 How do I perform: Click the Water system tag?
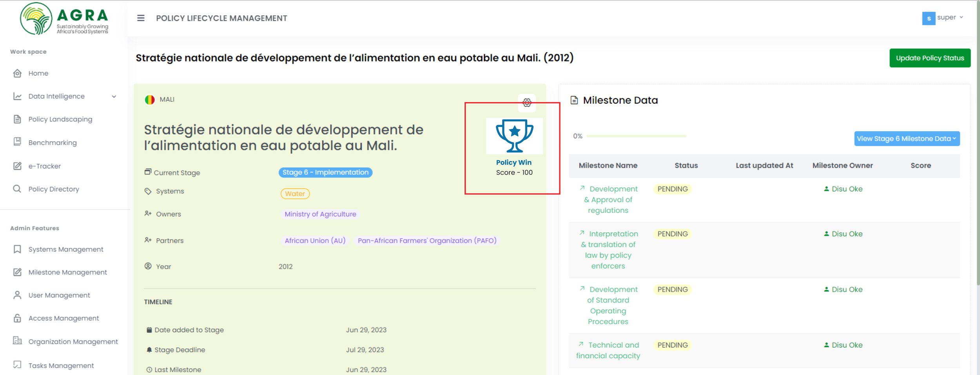(x=295, y=194)
